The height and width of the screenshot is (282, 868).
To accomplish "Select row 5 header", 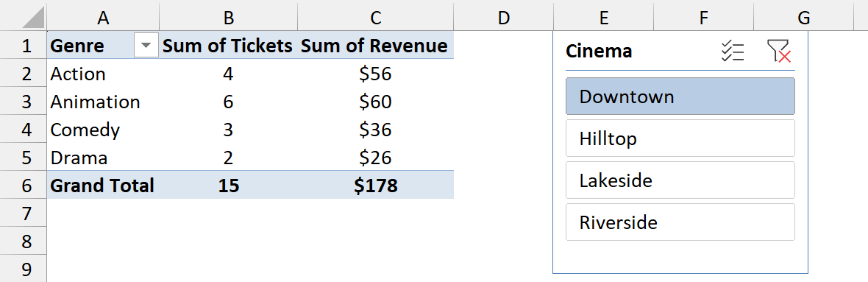I will (24, 158).
